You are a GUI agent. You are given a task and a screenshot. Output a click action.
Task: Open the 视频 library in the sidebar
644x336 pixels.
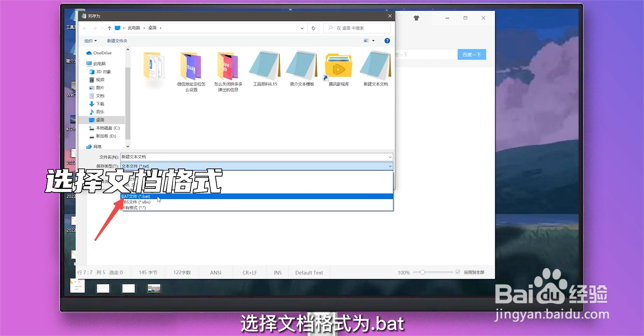pos(100,80)
